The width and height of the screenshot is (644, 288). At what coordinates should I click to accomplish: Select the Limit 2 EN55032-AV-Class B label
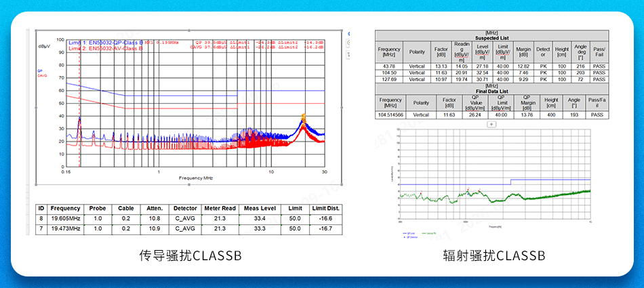coord(106,48)
